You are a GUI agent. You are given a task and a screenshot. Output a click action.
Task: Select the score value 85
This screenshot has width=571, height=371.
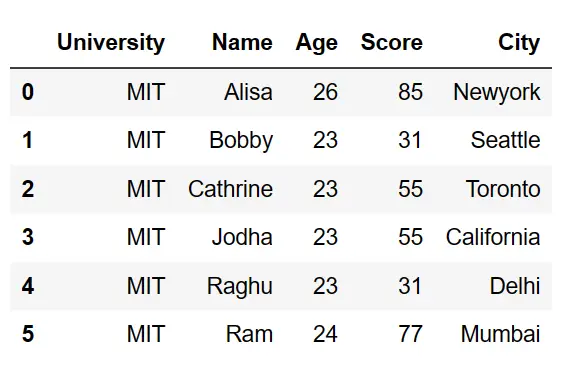tap(410, 92)
